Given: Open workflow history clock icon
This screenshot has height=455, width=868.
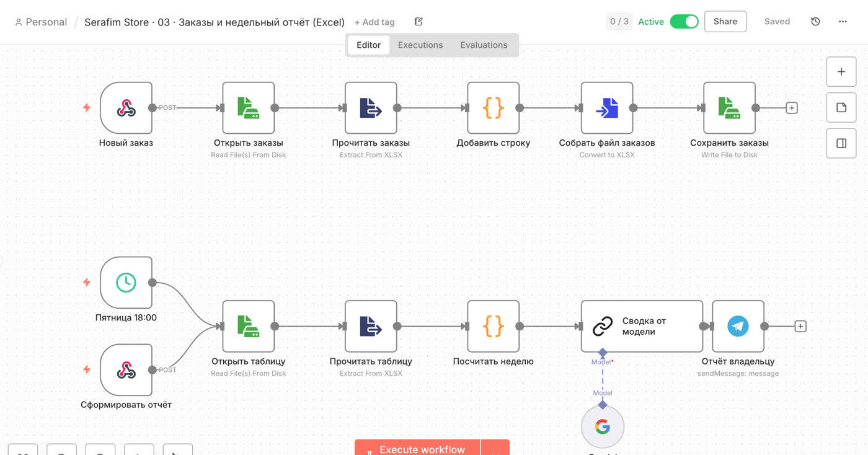Looking at the screenshot, I should click(x=815, y=22).
